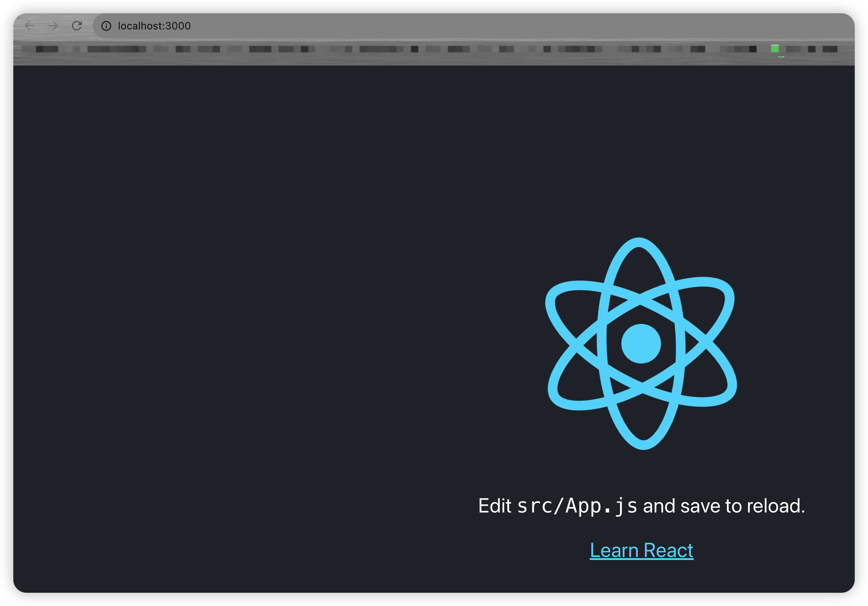Open the Learn React link

(x=641, y=550)
